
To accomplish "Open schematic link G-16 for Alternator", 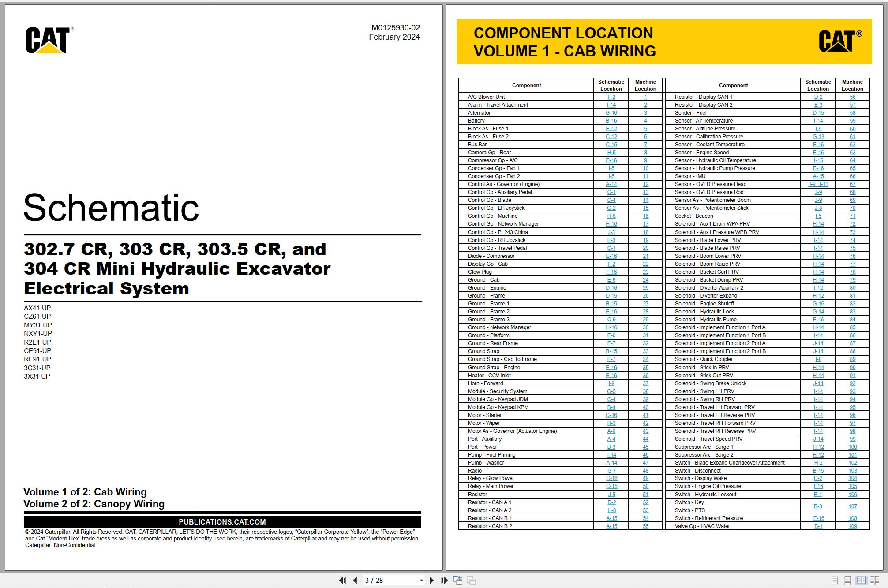I will pyautogui.click(x=611, y=113).
